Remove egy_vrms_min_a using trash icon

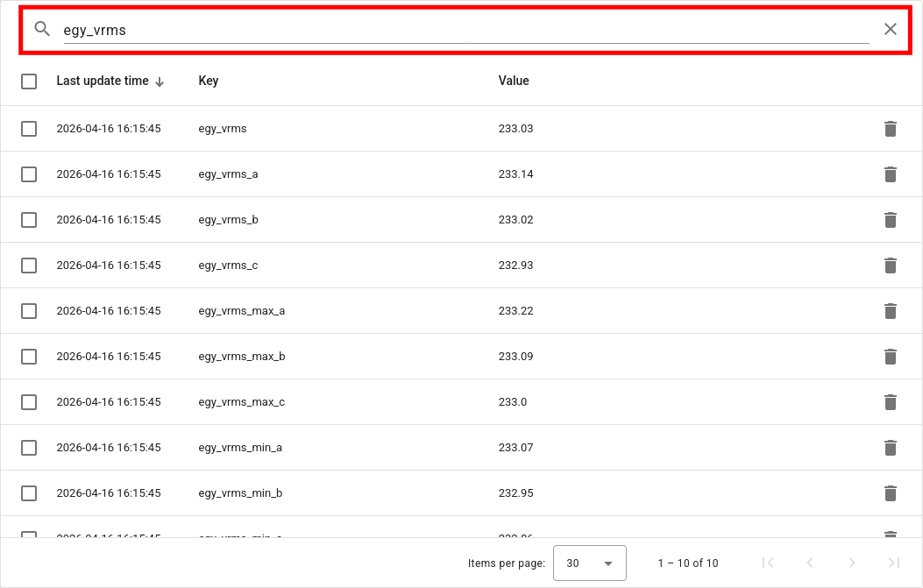coord(891,448)
